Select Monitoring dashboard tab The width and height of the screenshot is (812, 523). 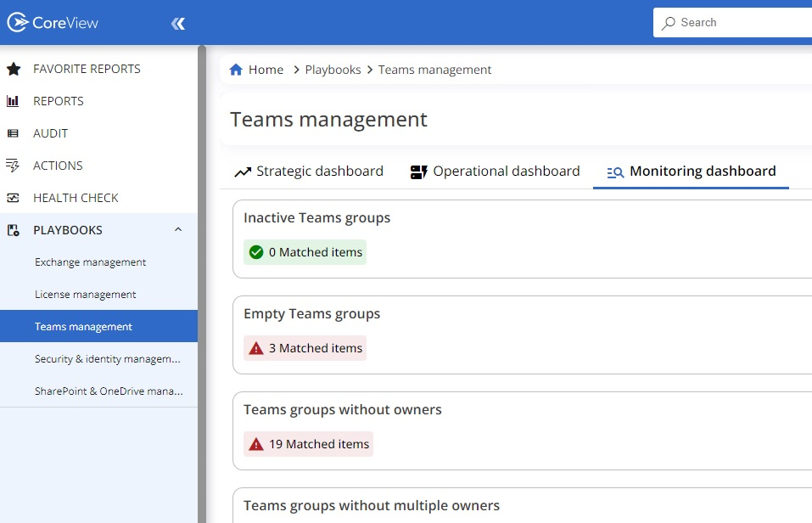tap(691, 172)
